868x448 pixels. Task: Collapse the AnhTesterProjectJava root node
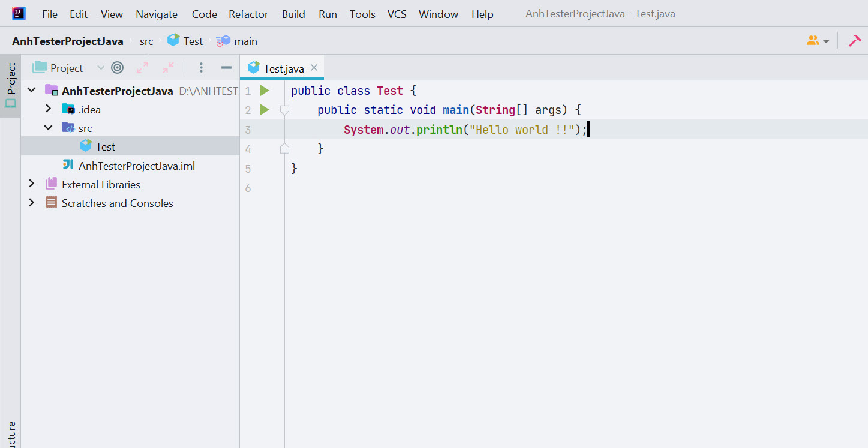(32, 91)
